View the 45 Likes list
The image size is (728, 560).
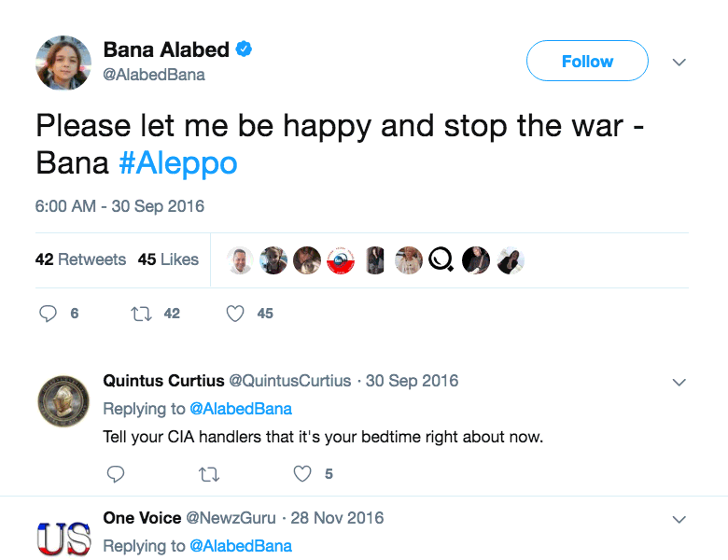coord(168,259)
